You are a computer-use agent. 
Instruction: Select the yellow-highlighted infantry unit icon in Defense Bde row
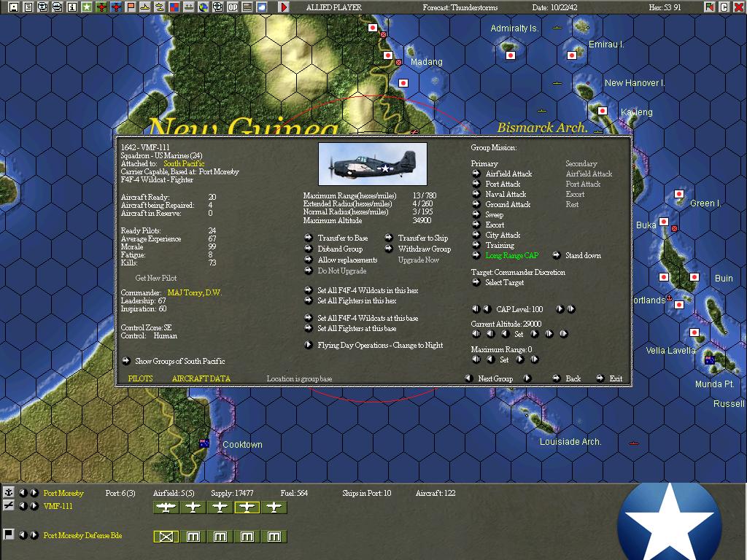[x=166, y=537]
